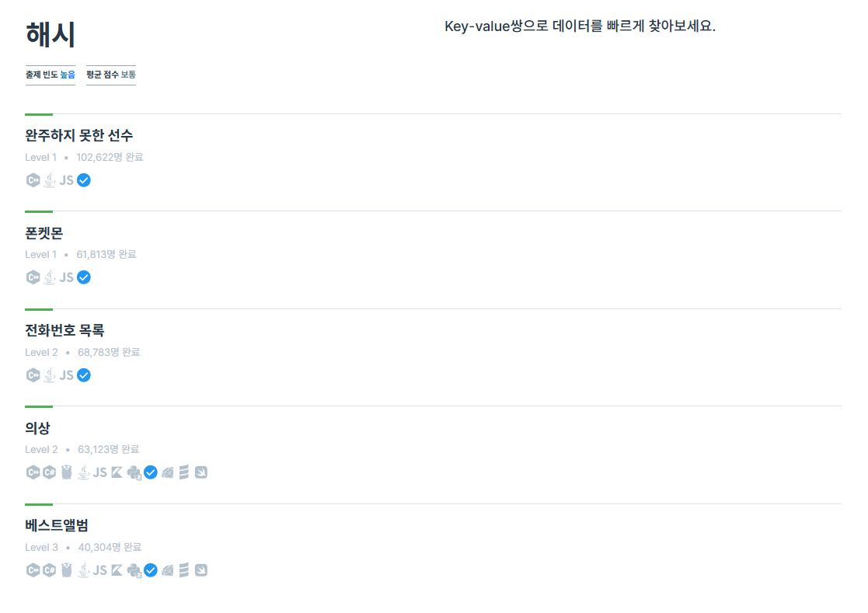Click the solved checkmark on 전화번호 목록
868x613 pixels.
(83, 375)
